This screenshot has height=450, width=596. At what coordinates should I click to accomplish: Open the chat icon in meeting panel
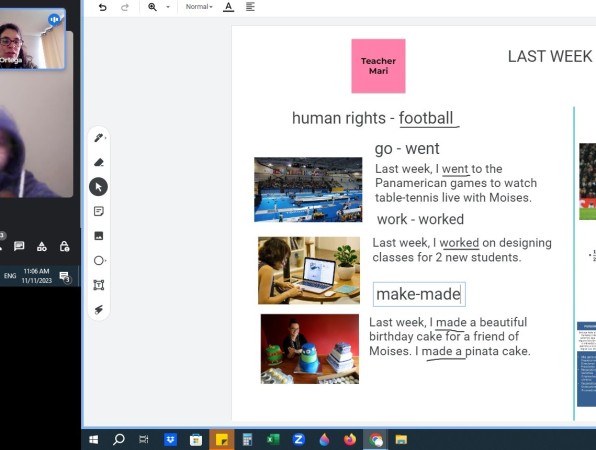(x=19, y=246)
